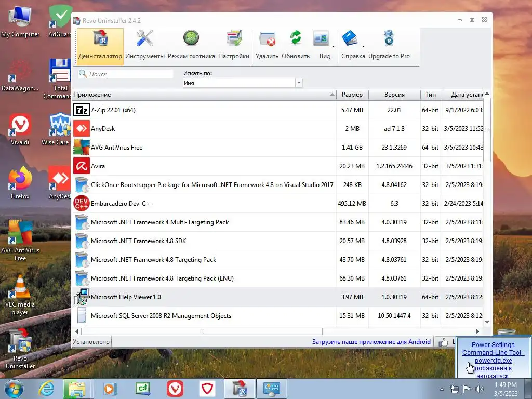Switch to Revo Uninstaller taskbar button
This screenshot has height=399, width=532.
(x=239, y=389)
